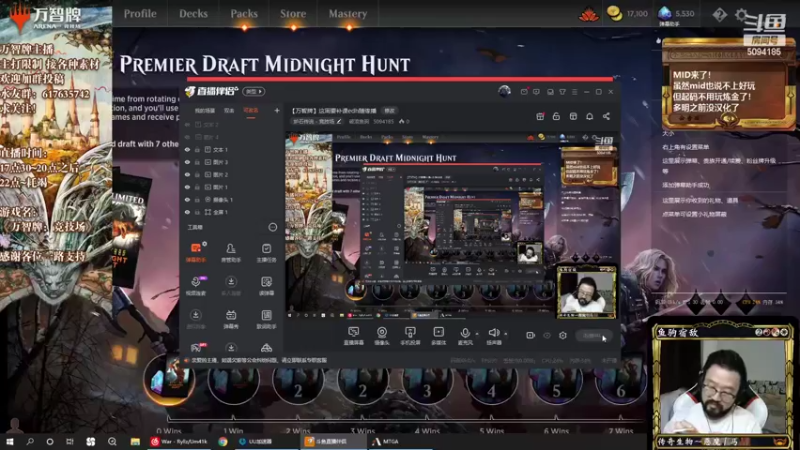Show the hidden 文本 2 layer
Viewport: 800px width, 450px height.
187,124
